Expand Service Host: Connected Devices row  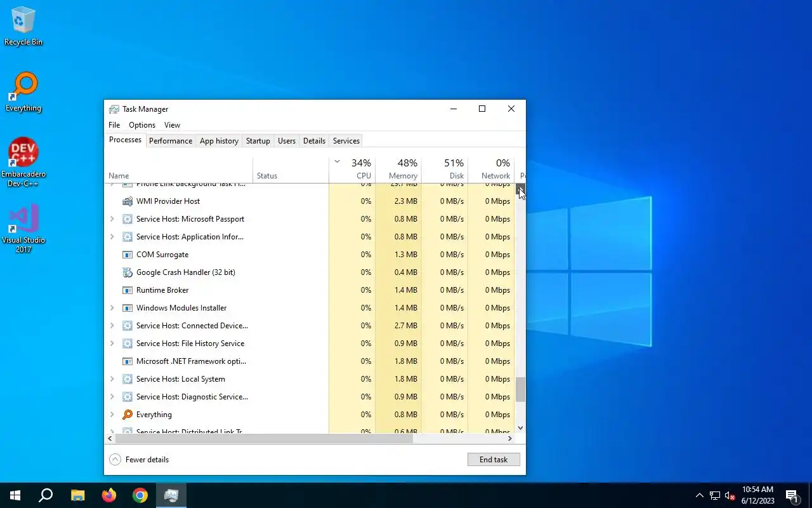(x=112, y=326)
